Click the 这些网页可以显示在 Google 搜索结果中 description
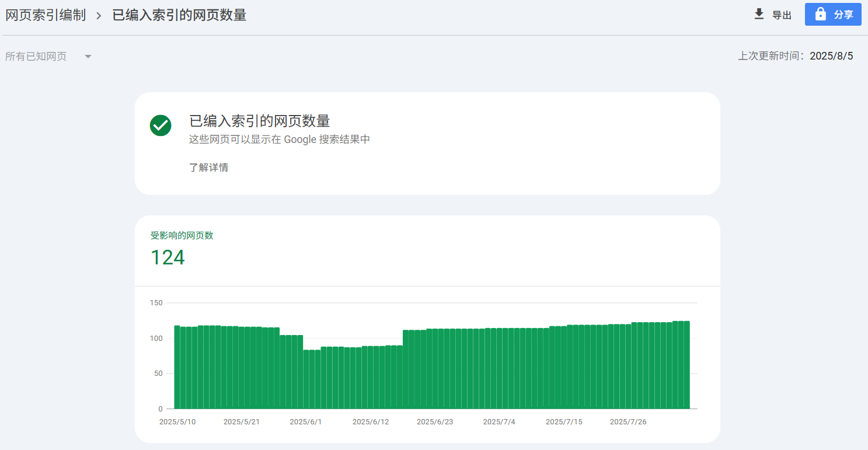The height and width of the screenshot is (450, 868). click(280, 139)
